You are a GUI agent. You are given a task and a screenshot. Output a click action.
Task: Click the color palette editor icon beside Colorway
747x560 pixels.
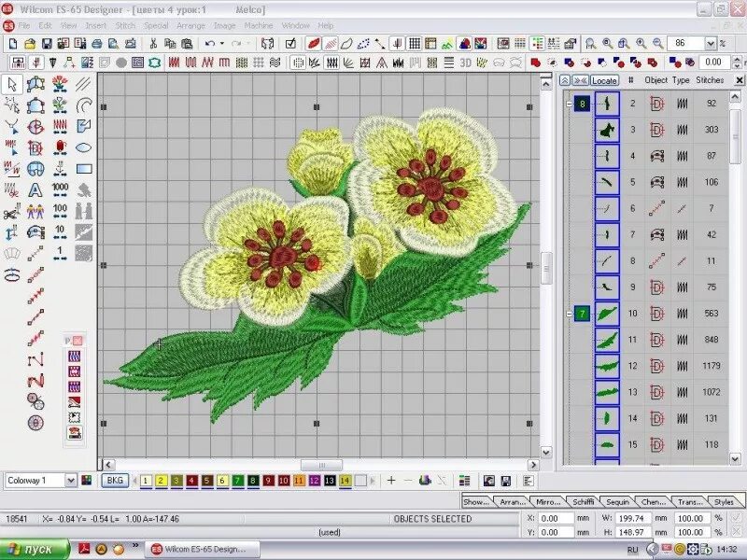click(x=87, y=481)
